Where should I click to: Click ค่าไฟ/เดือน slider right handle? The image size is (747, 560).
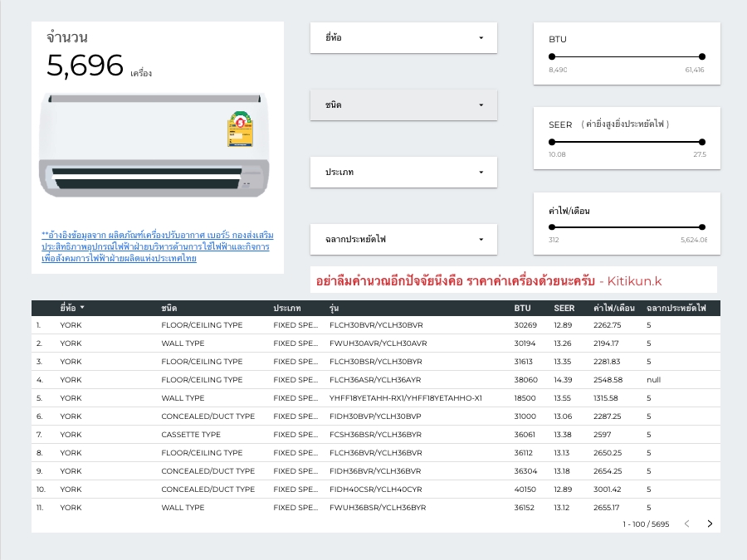(x=702, y=227)
